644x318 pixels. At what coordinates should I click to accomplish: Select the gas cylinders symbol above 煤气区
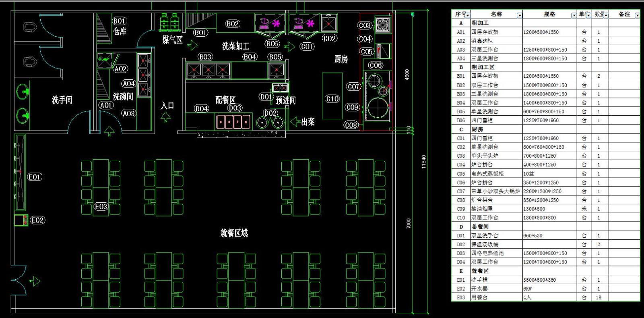[x=169, y=22]
